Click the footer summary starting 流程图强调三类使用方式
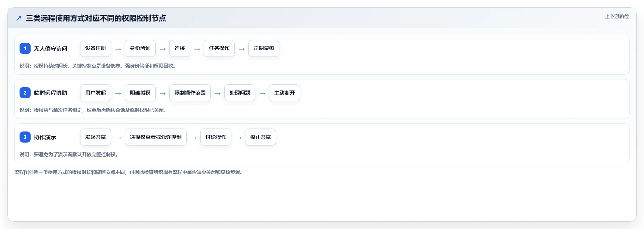The image size is (644, 229). (x=129, y=172)
